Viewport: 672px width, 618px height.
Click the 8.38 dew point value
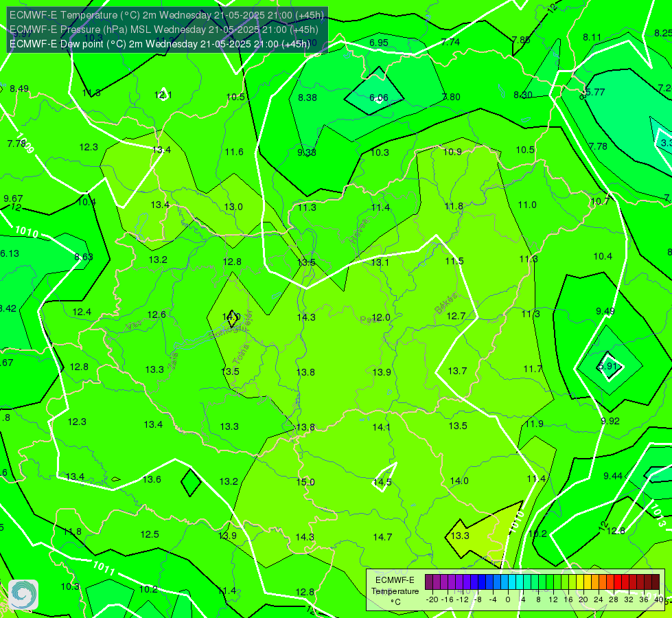click(308, 98)
